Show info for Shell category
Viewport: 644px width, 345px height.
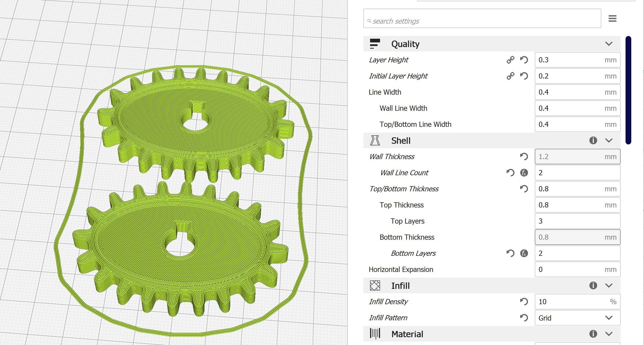tap(593, 140)
